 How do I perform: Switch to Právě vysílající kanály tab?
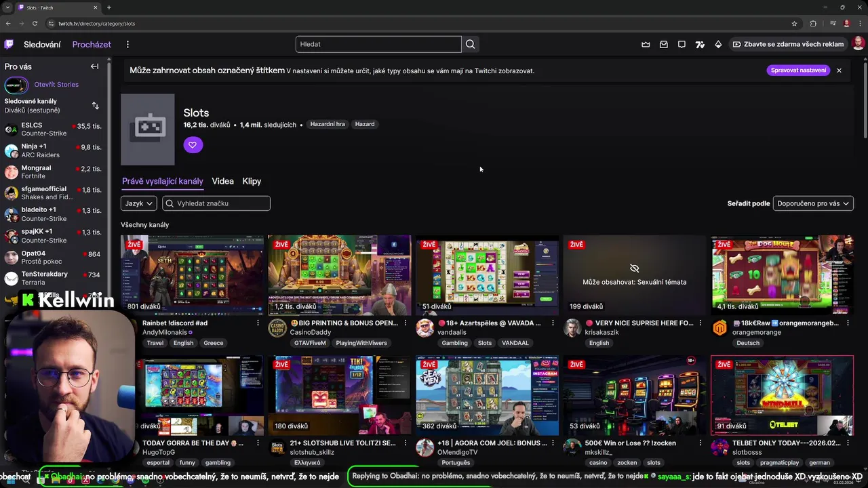pos(163,182)
